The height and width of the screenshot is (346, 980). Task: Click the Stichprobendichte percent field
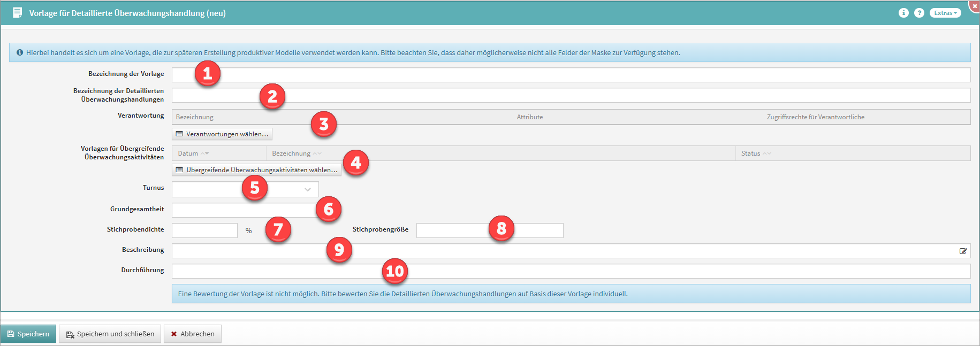(x=204, y=230)
